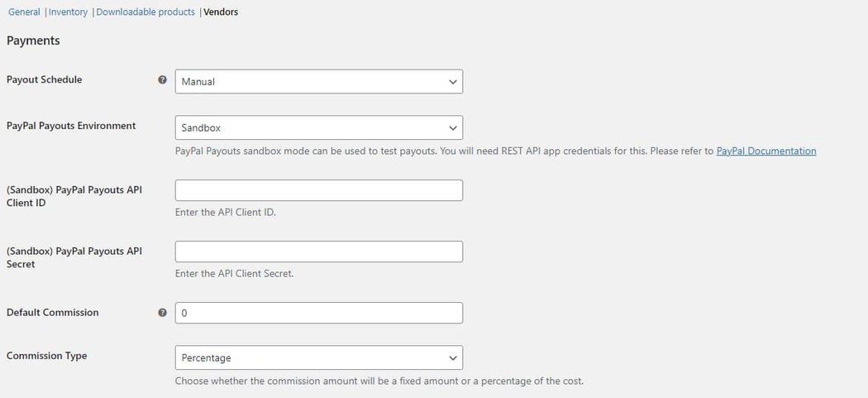Click the Sandbox dropdown chevron arrow
The width and height of the screenshot is (868, 398).
(x=453, y=128)
